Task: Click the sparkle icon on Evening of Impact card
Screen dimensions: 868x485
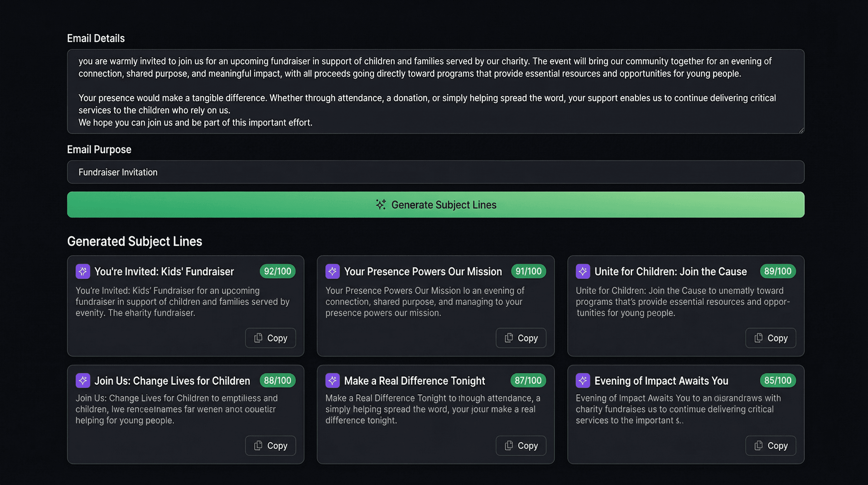Action: (583, 380)
